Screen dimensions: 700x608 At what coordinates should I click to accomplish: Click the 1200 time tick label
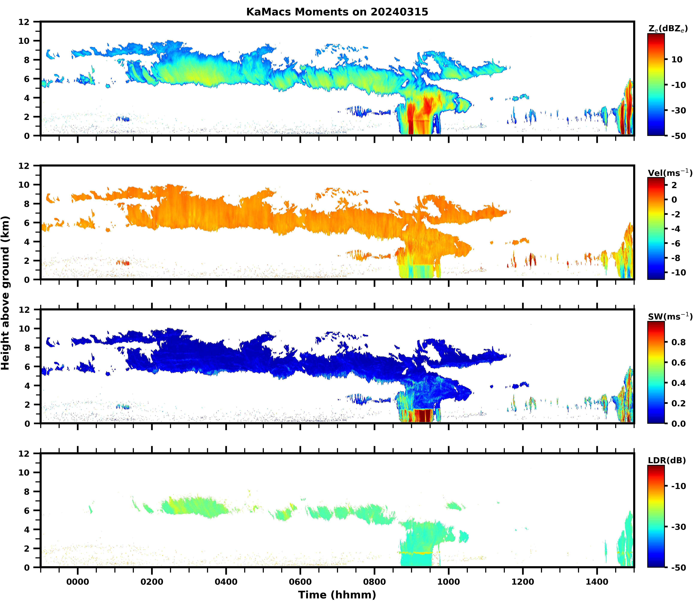click(523, 582)
